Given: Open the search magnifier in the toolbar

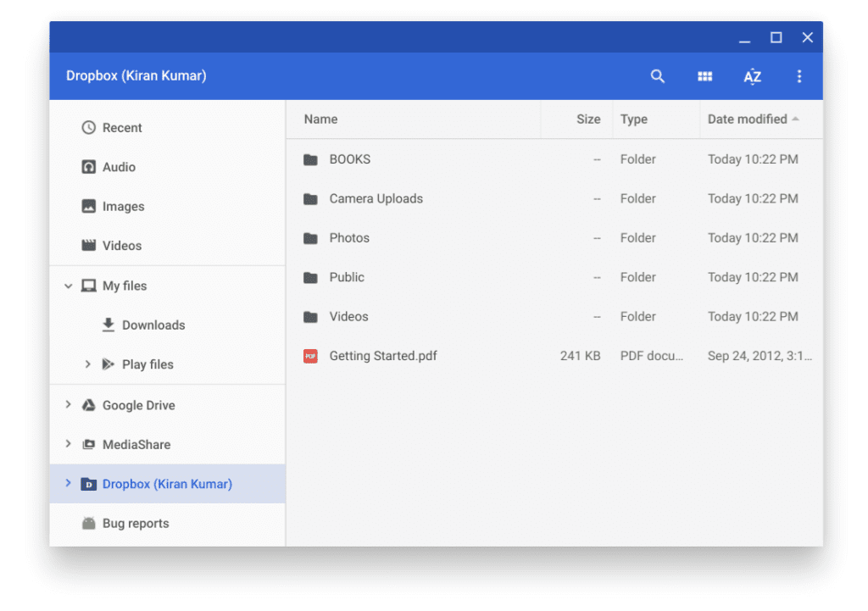Looking at the screenshot, I should (x=657, y=75).
